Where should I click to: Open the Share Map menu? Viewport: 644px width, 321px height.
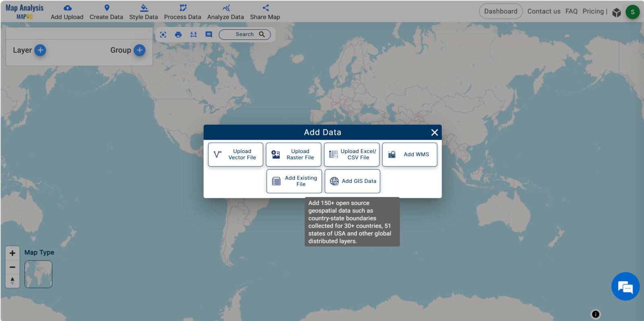tap(265, 12)
